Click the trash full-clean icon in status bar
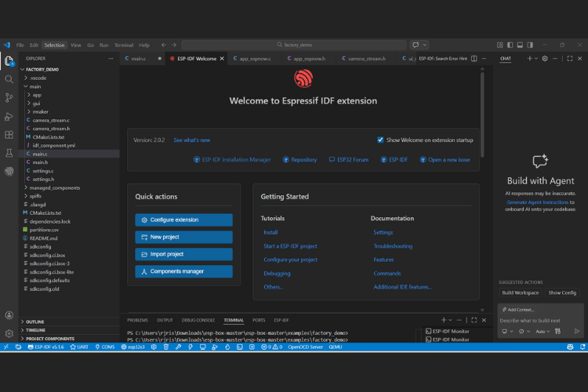 coord(165,347)
